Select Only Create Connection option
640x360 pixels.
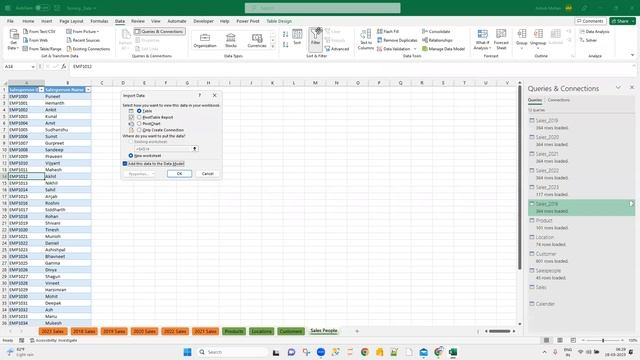tap(139, 130)
